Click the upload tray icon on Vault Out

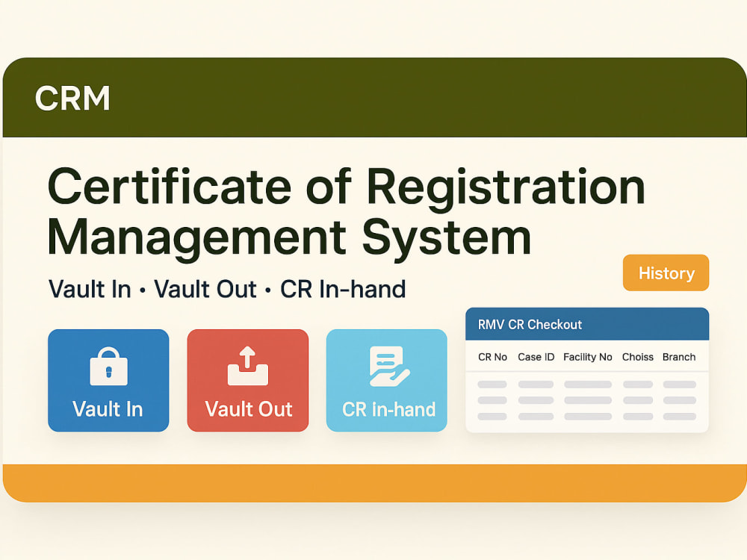point(248,366)
